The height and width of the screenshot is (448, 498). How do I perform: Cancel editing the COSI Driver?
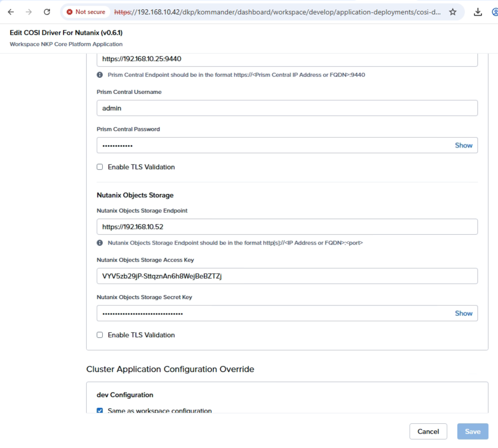pyautogui.click(x=428, y=431)
